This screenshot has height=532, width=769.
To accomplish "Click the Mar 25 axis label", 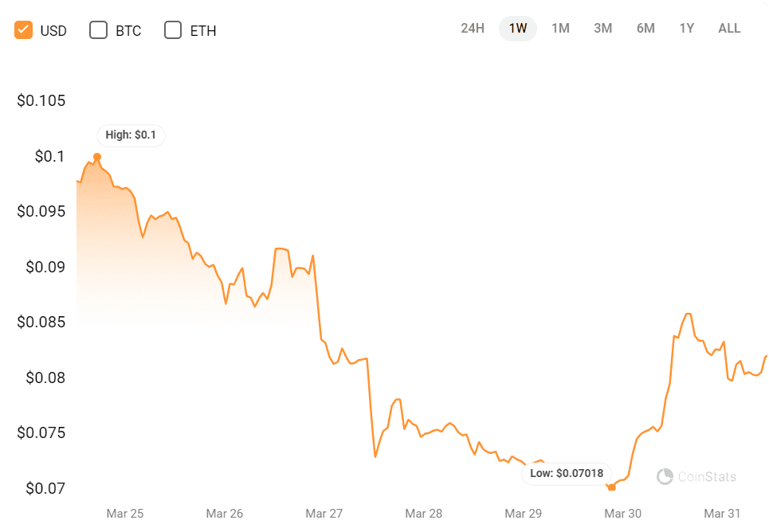I will 124,514.
